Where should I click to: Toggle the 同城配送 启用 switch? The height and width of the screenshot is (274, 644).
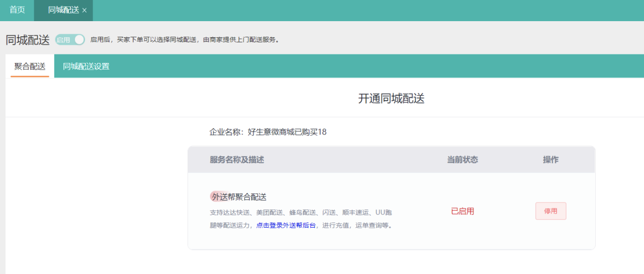click(70, 40)
